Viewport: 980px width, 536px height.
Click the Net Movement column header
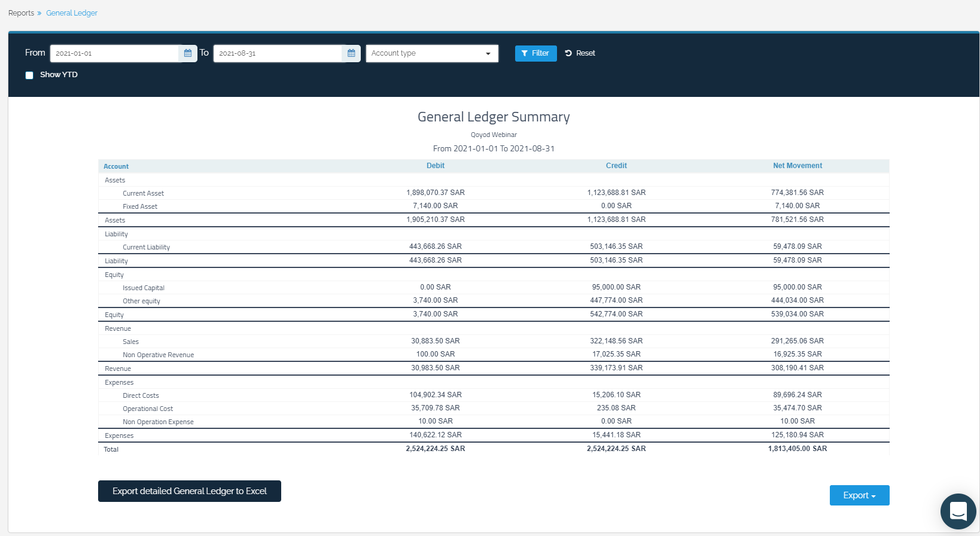pyautogui.click(x=797, y=166)
